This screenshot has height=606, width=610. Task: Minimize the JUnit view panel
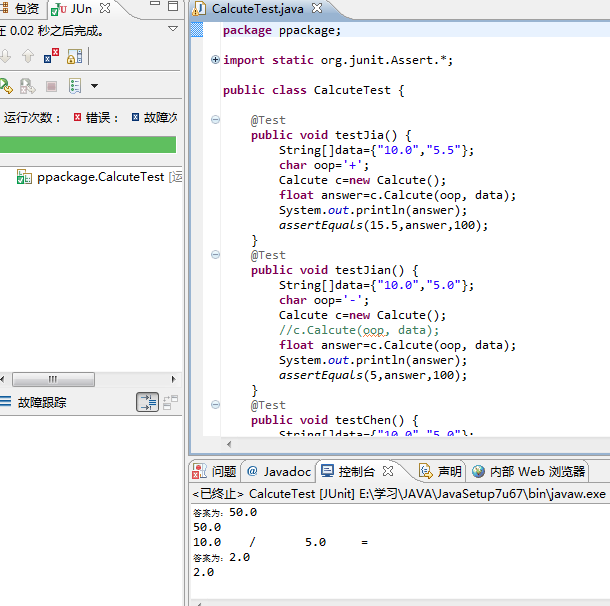click(155, 4)
